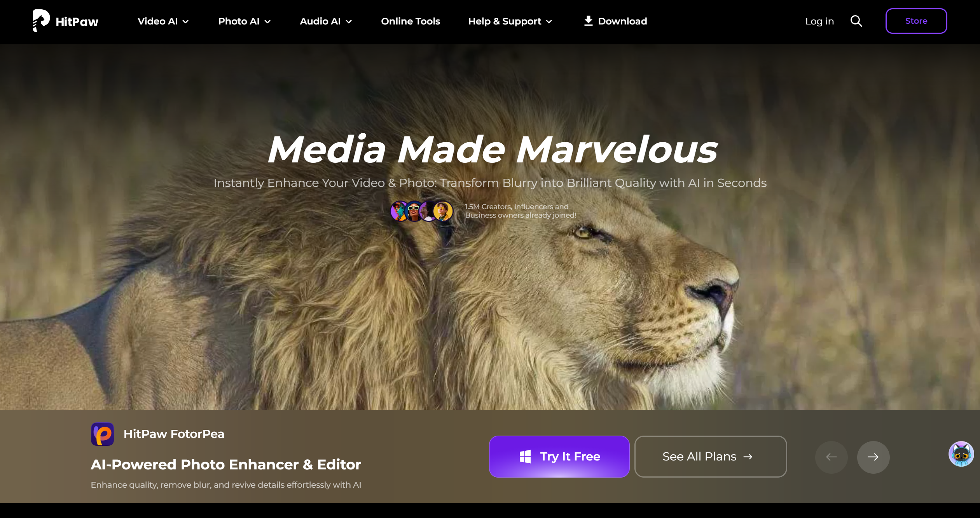Click the Windows logo in Try It Free

[525, 457]
